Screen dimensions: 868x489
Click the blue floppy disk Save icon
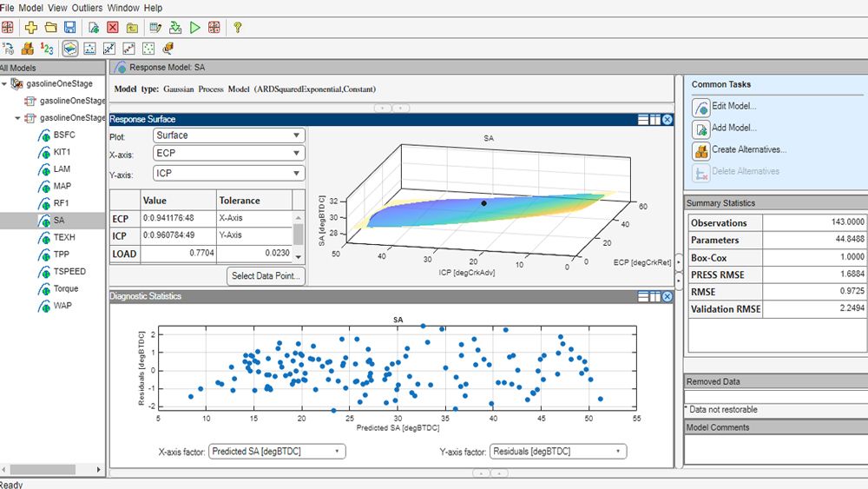[69, 28]
